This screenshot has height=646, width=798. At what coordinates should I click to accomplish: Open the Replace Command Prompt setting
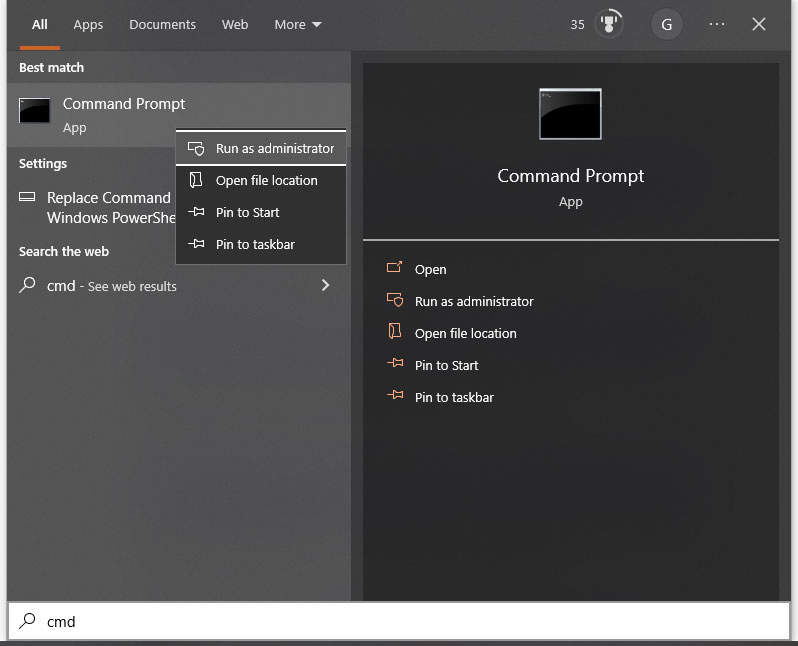pyautogui.click(x=92, y=208)
